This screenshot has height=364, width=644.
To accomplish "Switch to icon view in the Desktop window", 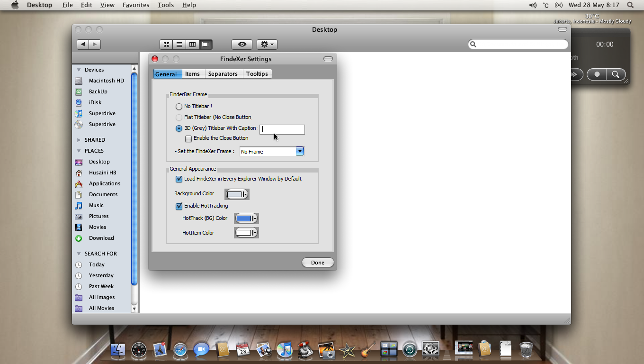I will click(x=166, y=45).
